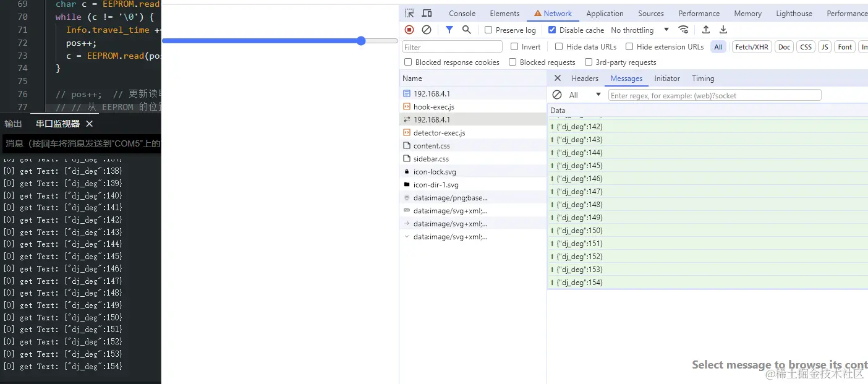Switch to the Console tab

(x=462, y=14)
